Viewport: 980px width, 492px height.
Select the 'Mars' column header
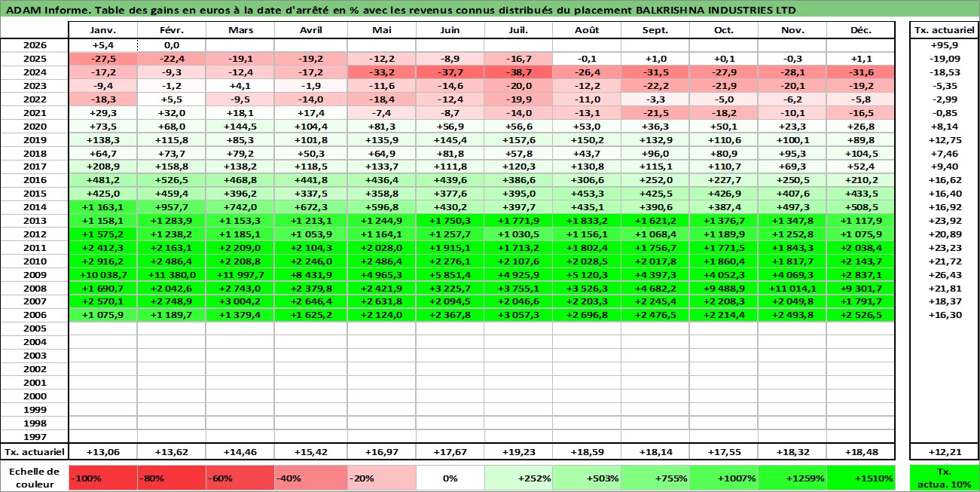pos(240,30)
